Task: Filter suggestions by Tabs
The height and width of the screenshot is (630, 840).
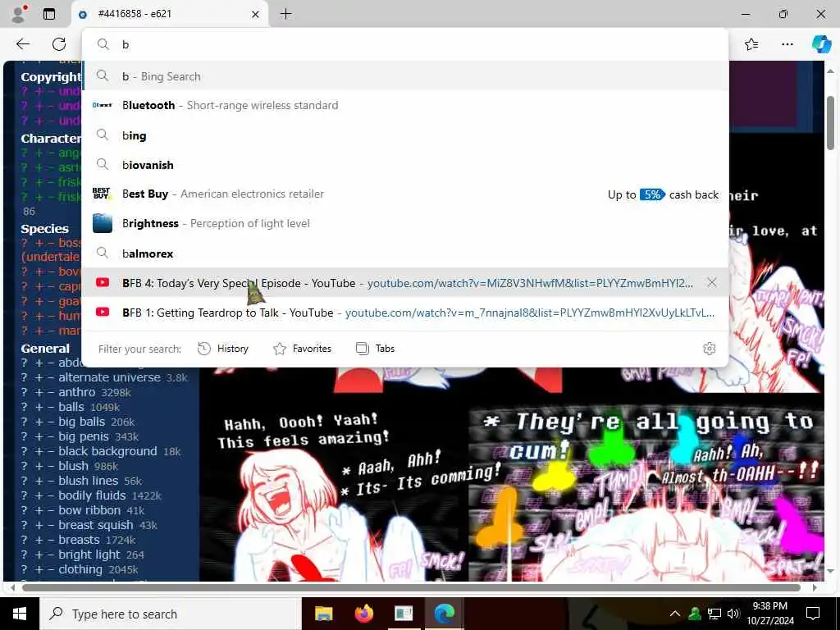Action: (375, 349)
